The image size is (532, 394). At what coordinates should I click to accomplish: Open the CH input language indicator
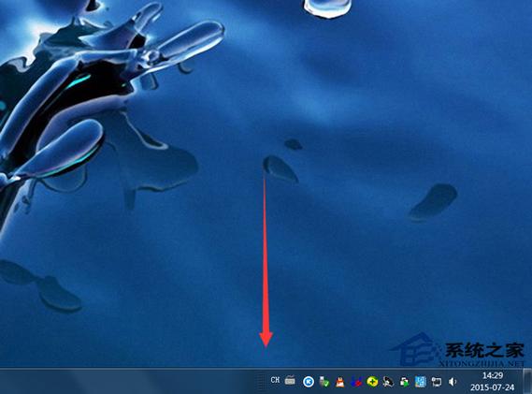(x=275, y=380)
